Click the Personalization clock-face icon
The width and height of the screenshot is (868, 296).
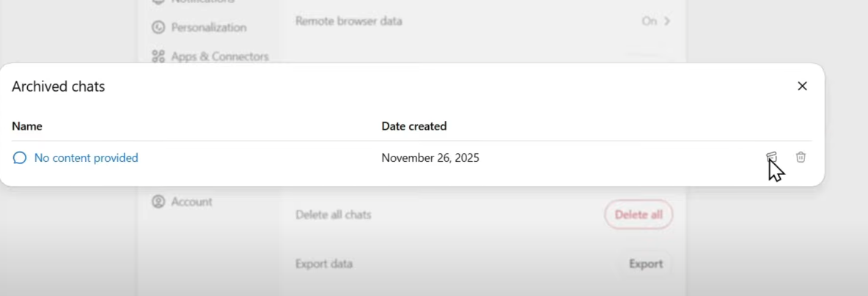pos(158,27)
